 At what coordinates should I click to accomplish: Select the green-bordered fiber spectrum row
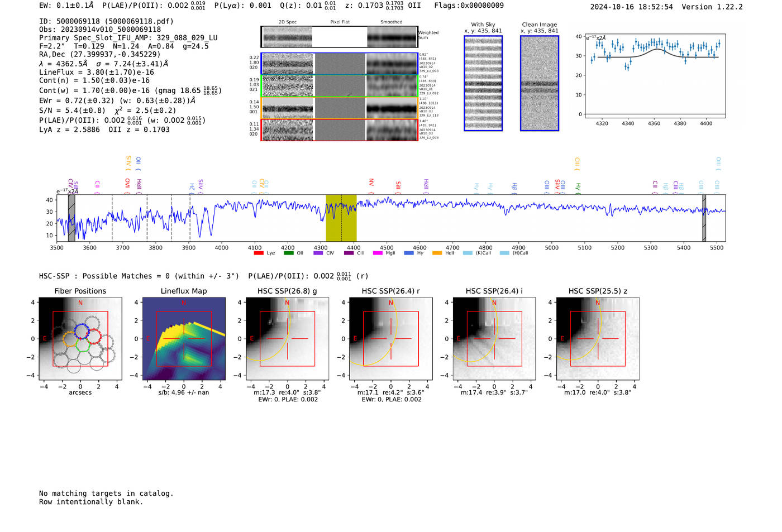(x=340, y=85)
